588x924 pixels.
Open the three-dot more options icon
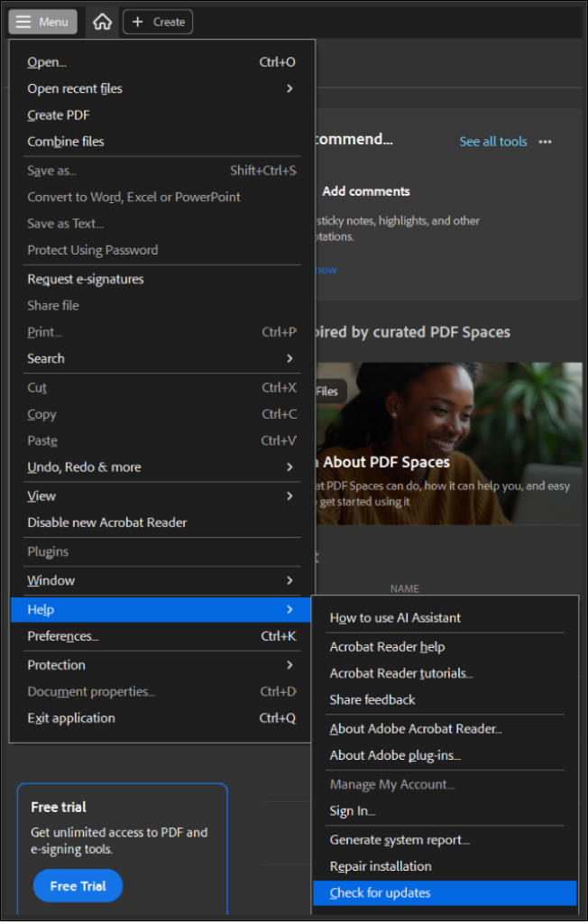tap(545, 142)
